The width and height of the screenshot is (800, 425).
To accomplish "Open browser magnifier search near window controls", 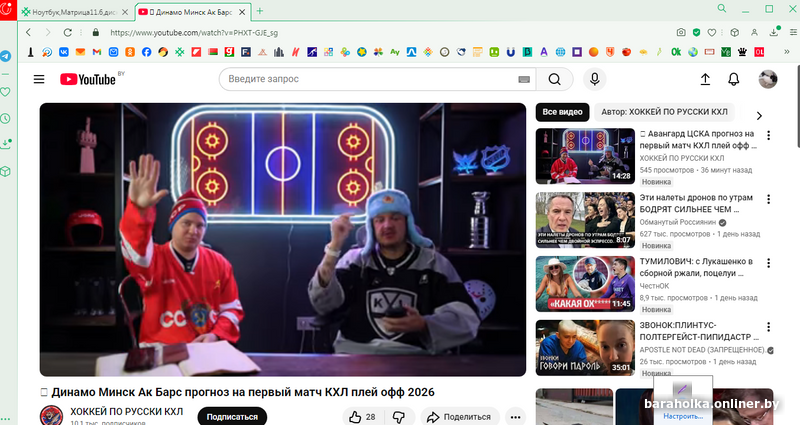I will 722,8.
